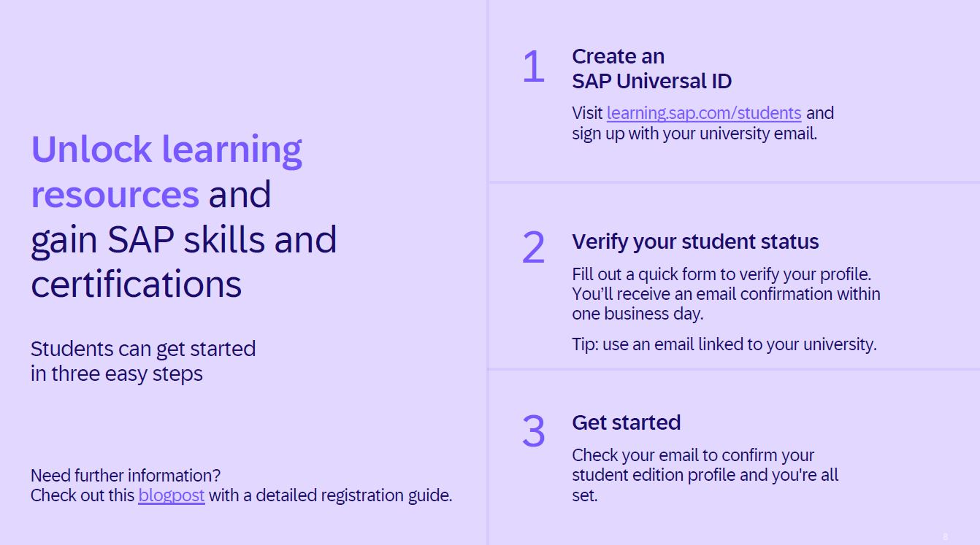This screenshot has height=545, width=980.
Task: Open the learning.sap.com/students link
Action: [704, 113]
